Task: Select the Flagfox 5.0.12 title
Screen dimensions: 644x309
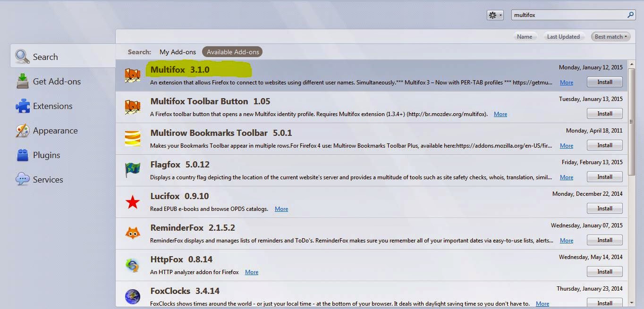Action: pos(180,165)
